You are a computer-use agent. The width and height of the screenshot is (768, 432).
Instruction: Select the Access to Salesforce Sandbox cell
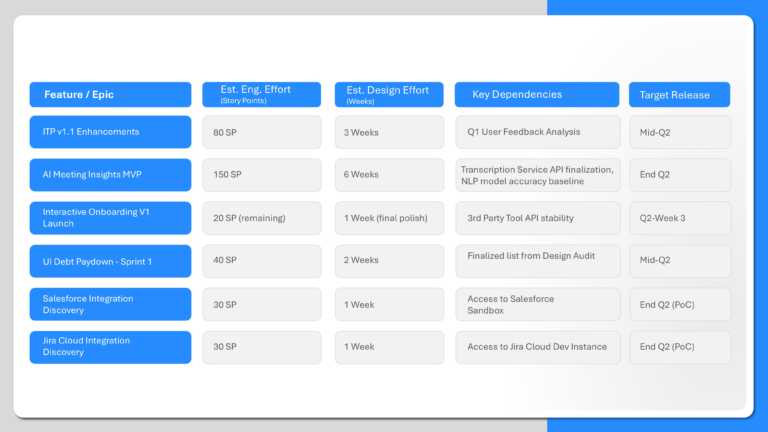pyautogui.click(x=537, y=304)
